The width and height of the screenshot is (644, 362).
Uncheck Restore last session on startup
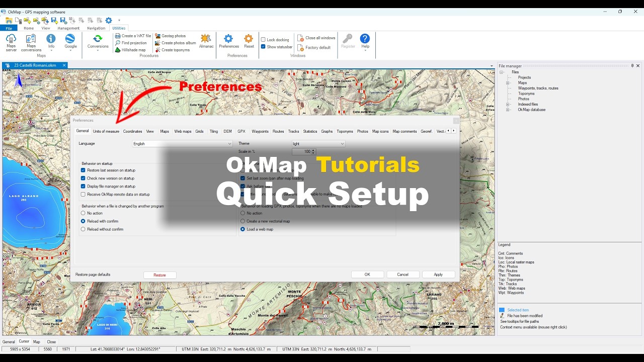coord(83,170)
